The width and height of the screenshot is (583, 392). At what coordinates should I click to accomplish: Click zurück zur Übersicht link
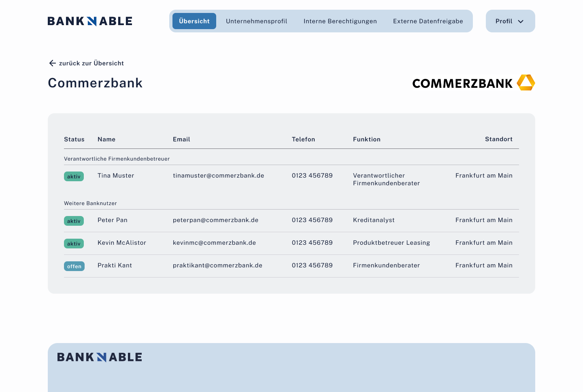pyautogui.click(x=91, y=63)
